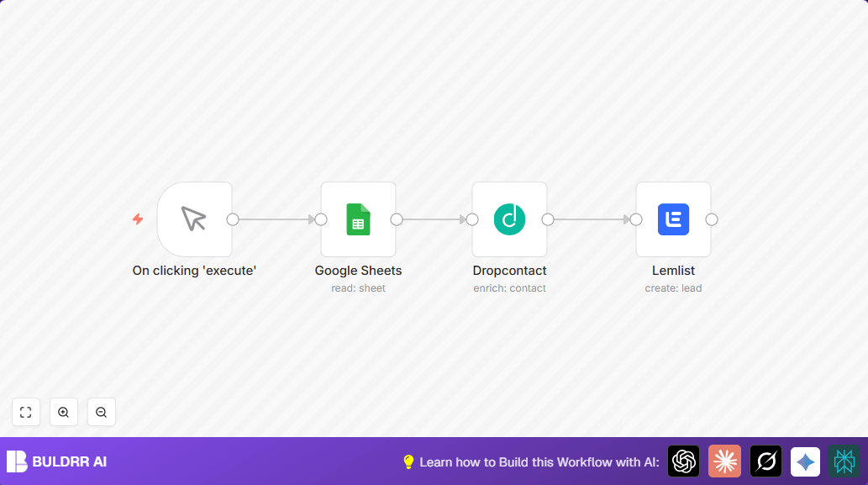Click the Dropcontact input connector
Image resolution: width=868 pixels, height=485 pixels.
pos(472,219)
